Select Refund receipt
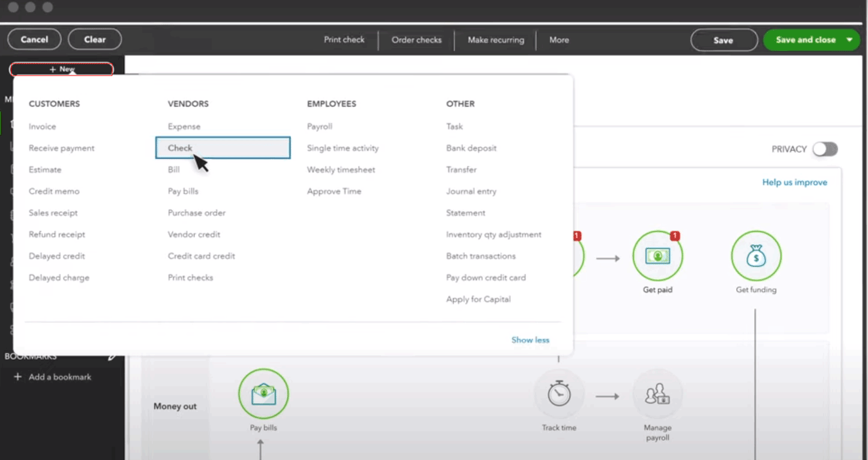 (57, 234)
